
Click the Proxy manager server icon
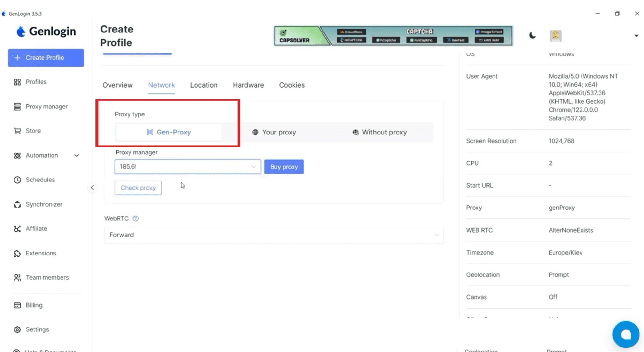coord(17,107)
